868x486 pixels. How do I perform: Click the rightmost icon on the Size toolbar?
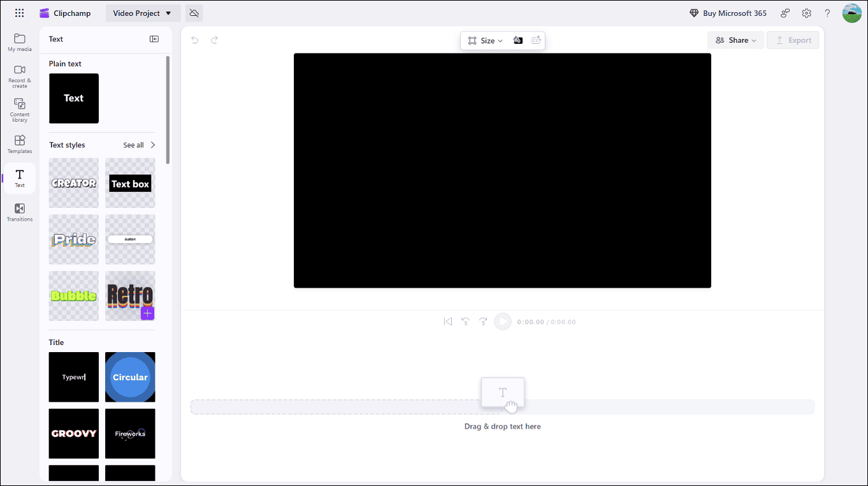tap(537, 40)
